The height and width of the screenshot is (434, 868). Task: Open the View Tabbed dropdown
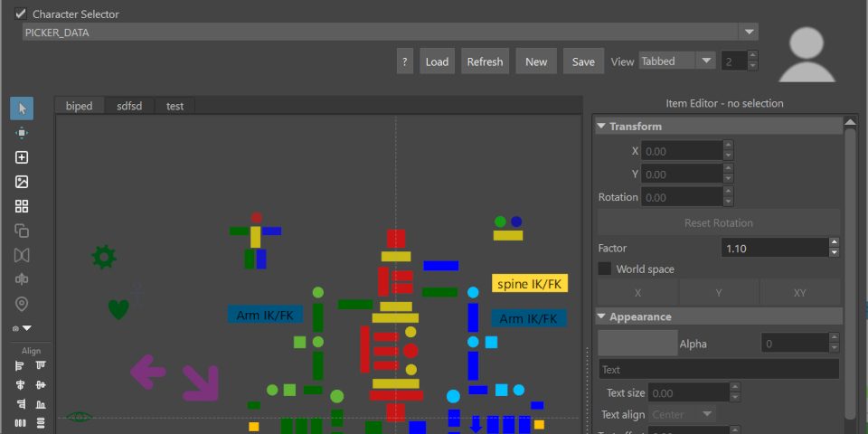tap(677, 61)
